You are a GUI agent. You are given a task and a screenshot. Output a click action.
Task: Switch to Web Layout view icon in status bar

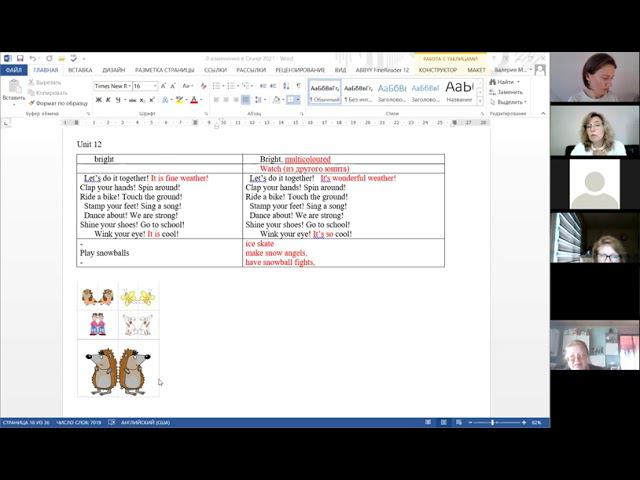459,422
